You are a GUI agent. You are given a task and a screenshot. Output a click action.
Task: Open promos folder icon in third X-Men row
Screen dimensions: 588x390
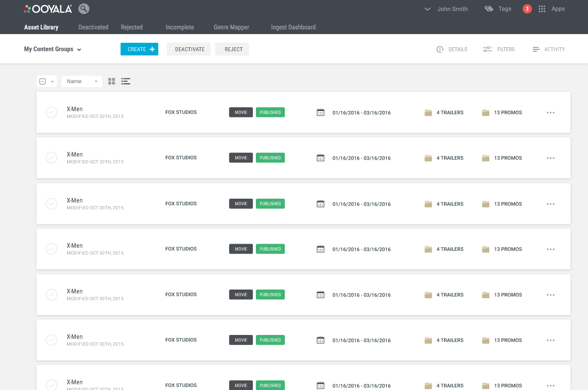coord(486,204)
